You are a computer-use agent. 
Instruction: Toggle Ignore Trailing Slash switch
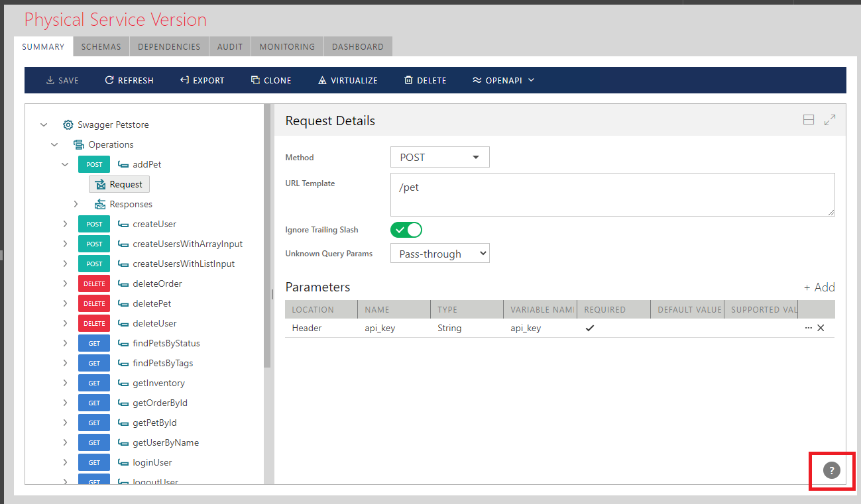click(406, 230)
